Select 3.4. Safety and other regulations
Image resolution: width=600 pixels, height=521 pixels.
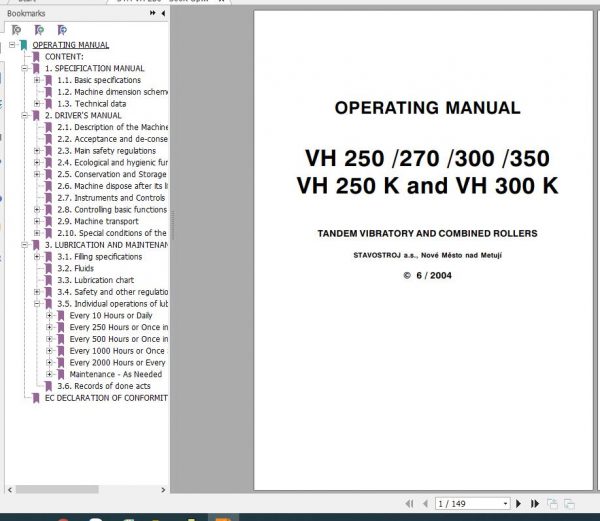pyautogui.click(x=112, y=292)
